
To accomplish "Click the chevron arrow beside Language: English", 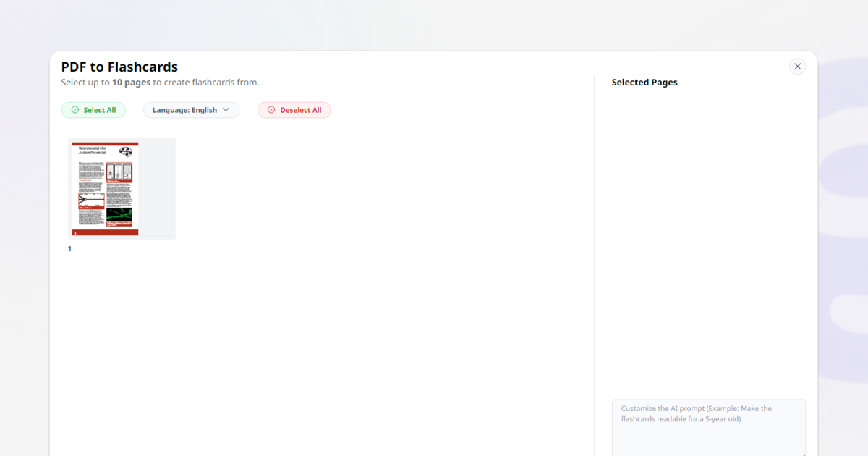I will pos(226,110).
